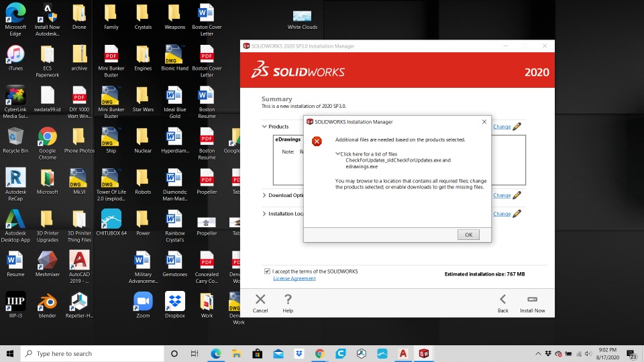Screen dimensions: 644x362
Task: Click Cancel in the Installation Manager
Action: [260, 303]
